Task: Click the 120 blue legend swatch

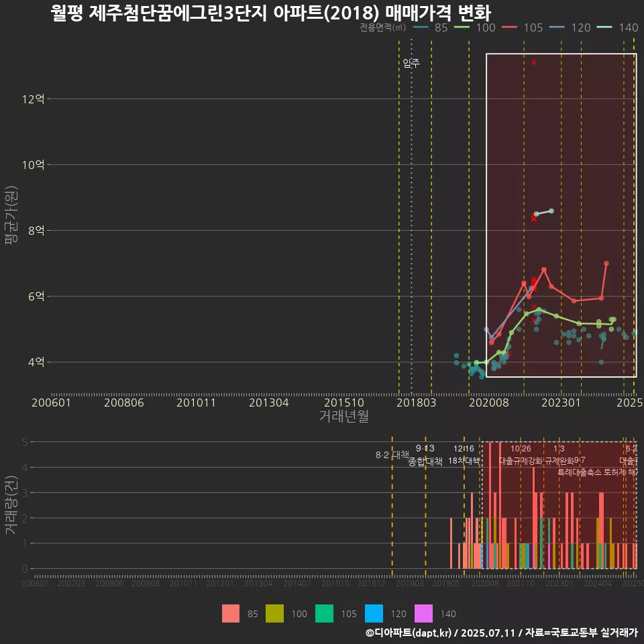Action: point(374,613)
